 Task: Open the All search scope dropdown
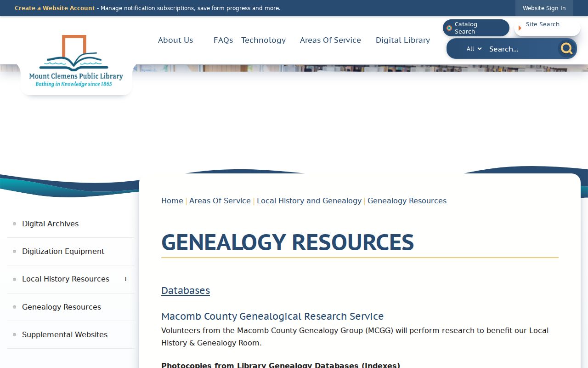(x=474, y=49)
